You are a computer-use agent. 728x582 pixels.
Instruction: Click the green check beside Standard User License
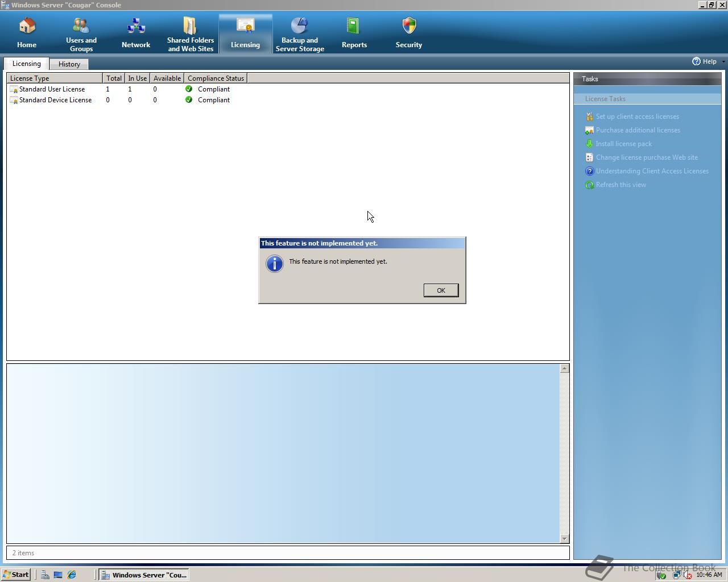[189, 89]
